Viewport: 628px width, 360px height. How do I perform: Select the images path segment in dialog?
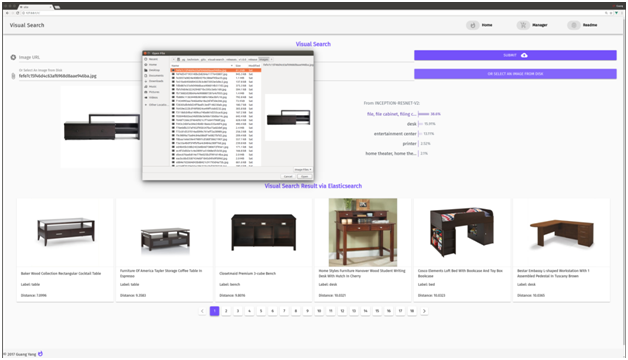[x=264, y=59]
